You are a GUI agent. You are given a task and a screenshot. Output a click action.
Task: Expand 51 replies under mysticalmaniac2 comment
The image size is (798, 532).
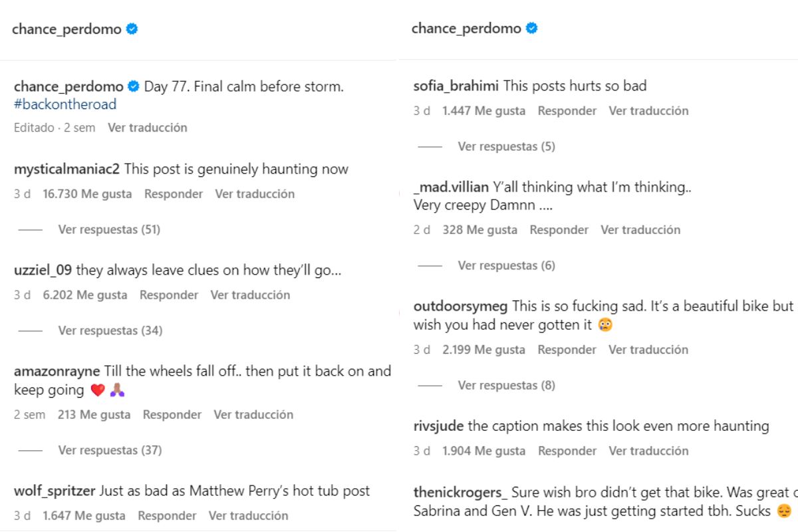click(109, 229)
